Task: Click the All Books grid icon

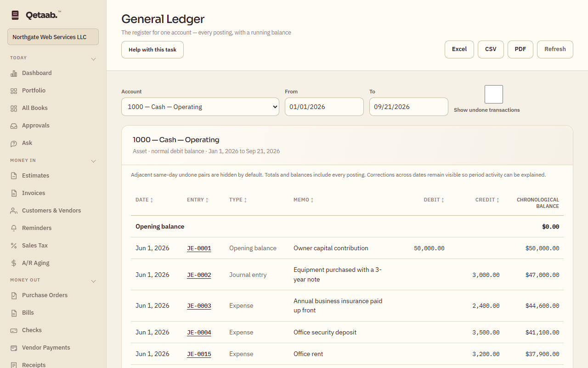Action: click(x=14, y=108)
